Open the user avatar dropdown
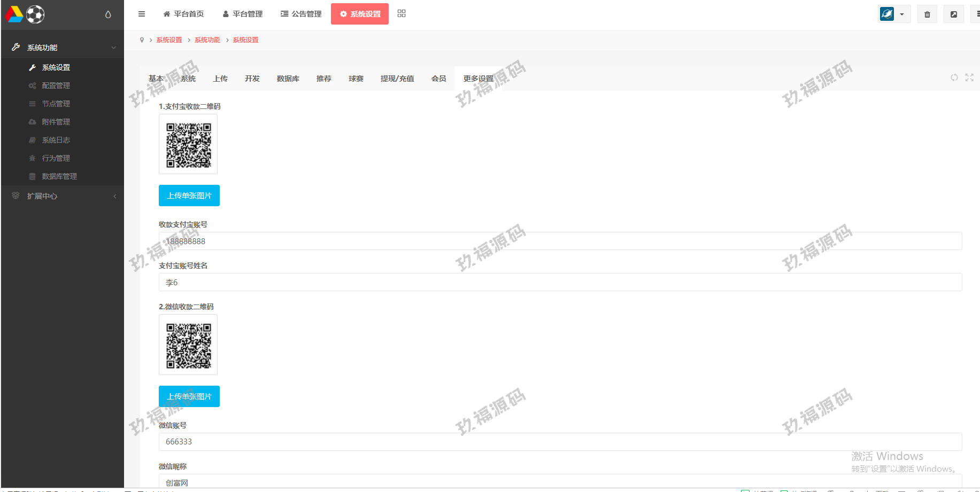 [x=893, y=14]
